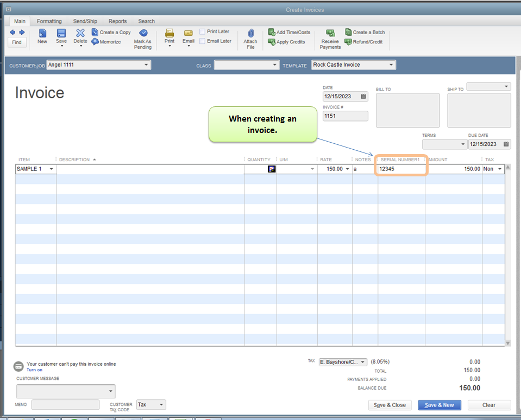Open the Customer:Job dropdown
The width and height of the screenshot is (521, 420).
pyautogui.click(x=146, y=65)
